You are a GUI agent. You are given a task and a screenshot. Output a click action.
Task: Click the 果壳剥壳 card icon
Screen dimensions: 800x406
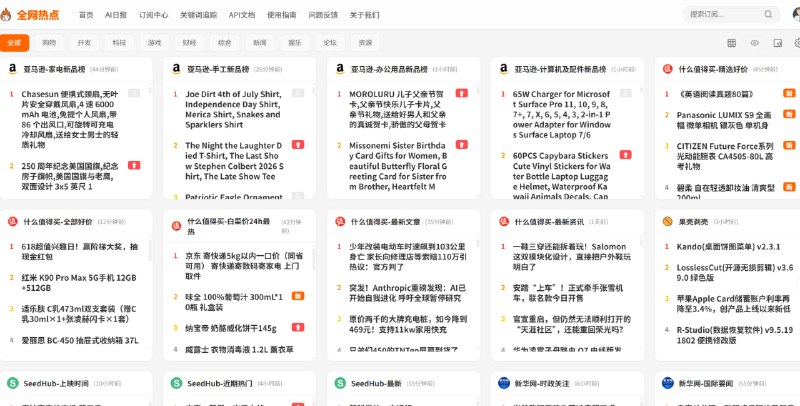(668, 221)
